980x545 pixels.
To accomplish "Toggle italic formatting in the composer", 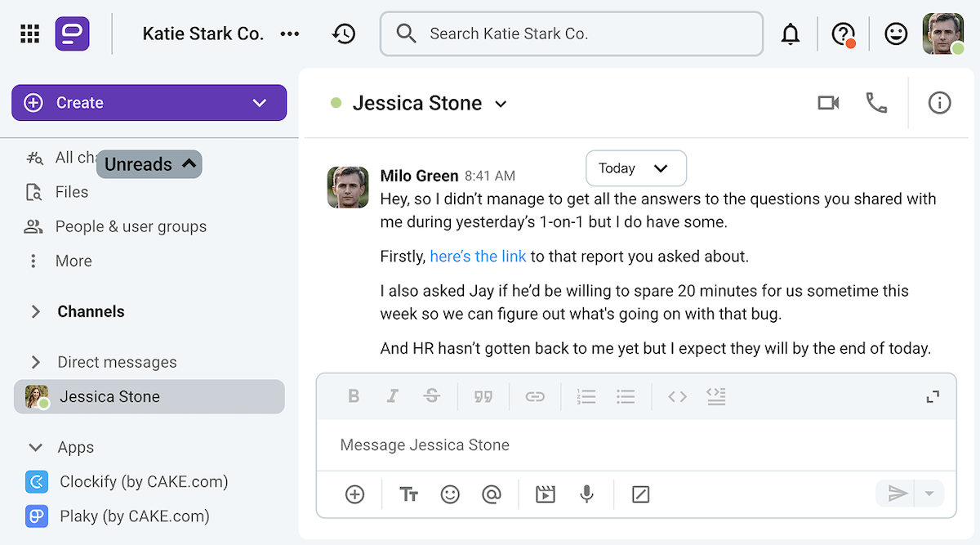I will (x=393, y=396).
